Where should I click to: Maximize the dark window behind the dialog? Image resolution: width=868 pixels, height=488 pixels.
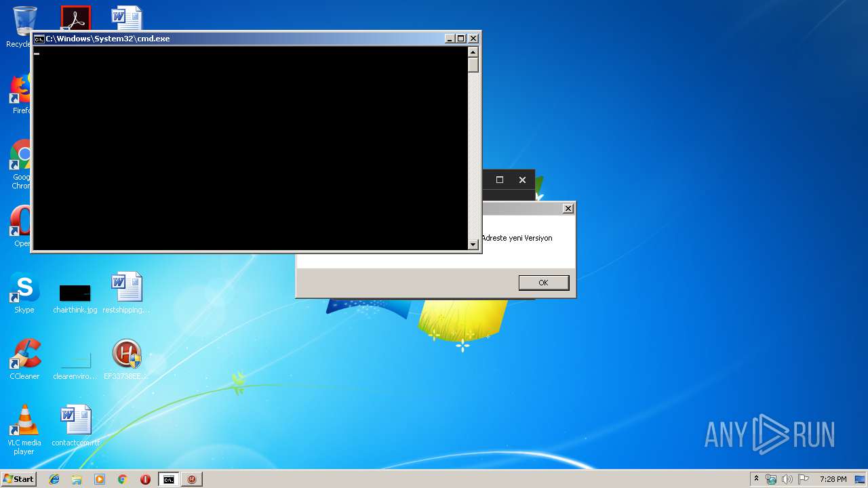click(500, 180)
